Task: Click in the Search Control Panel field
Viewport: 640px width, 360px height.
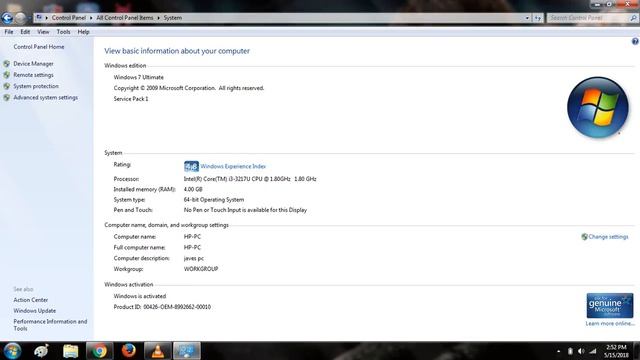Action: click(x=588, y=18)
